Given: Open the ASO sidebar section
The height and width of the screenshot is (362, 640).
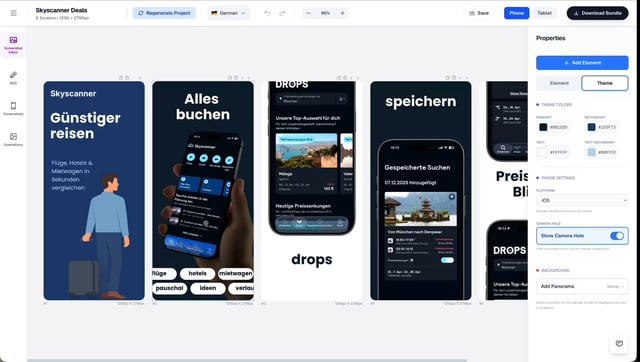Looking at the screenshot, I should 13,78.
